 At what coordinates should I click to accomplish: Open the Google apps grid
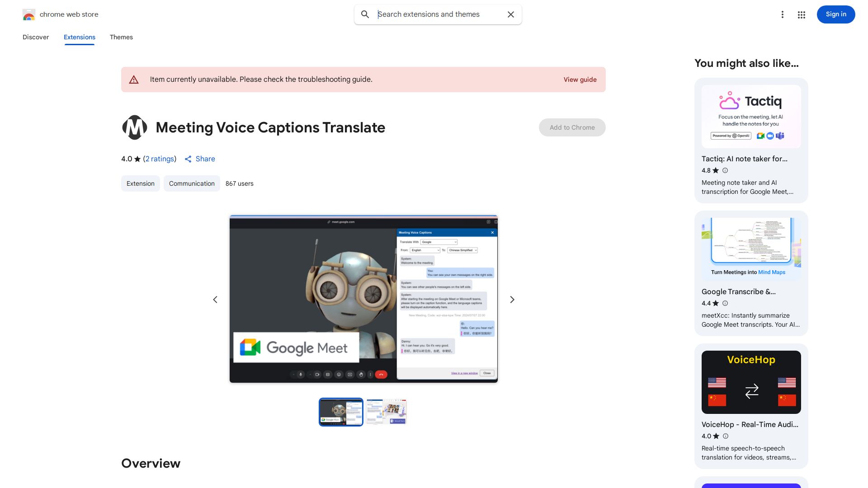(x=801, y=14)
